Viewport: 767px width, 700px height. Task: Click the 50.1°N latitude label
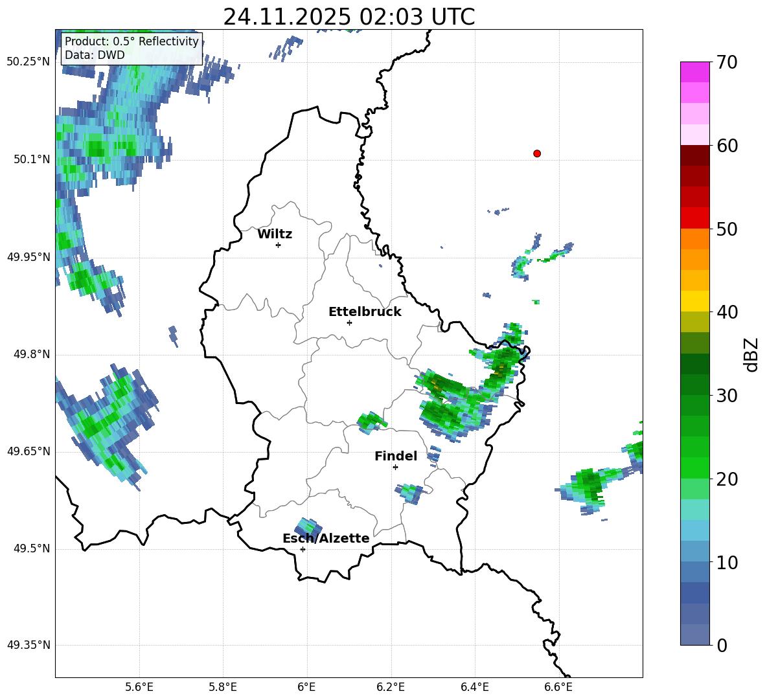click(32, 159)
